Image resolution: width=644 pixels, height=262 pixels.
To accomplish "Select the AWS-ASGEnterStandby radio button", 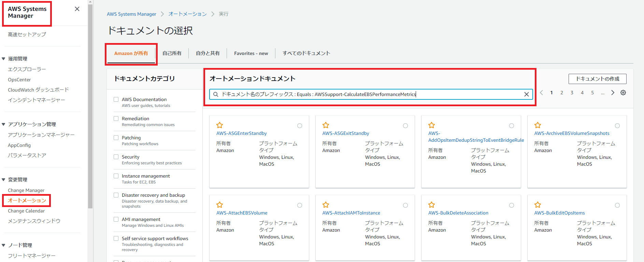I will tap(300, 126).
